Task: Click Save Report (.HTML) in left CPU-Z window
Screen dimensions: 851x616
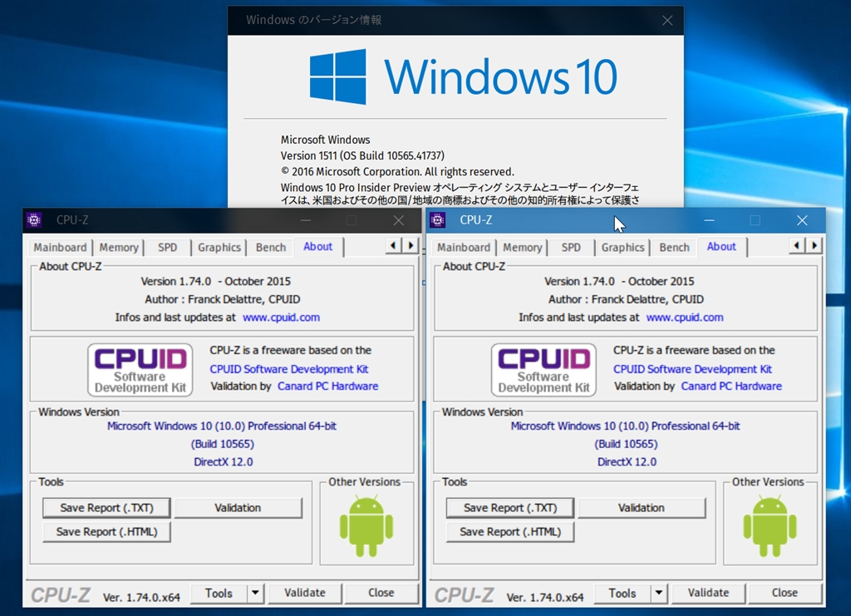Action: pos(106,532)
